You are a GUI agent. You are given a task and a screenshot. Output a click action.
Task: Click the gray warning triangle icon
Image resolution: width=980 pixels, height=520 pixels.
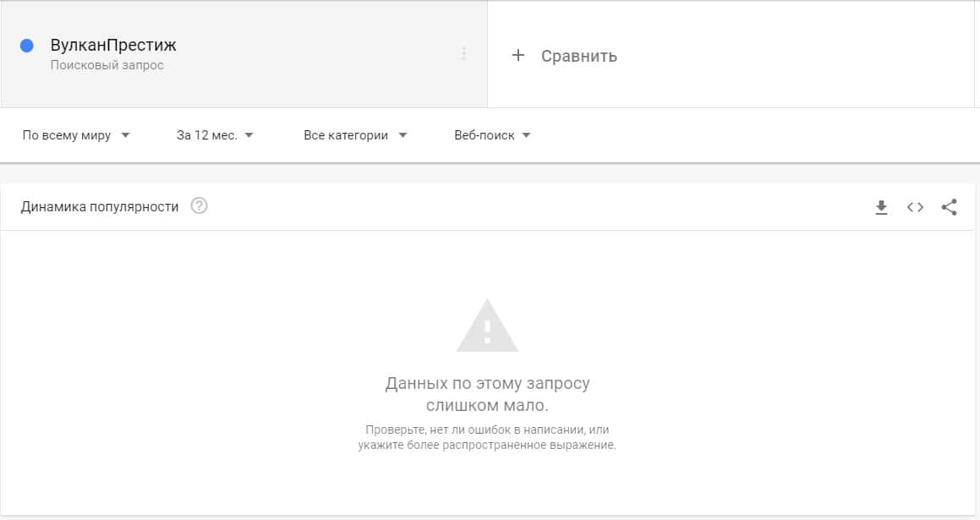[488, 326]
